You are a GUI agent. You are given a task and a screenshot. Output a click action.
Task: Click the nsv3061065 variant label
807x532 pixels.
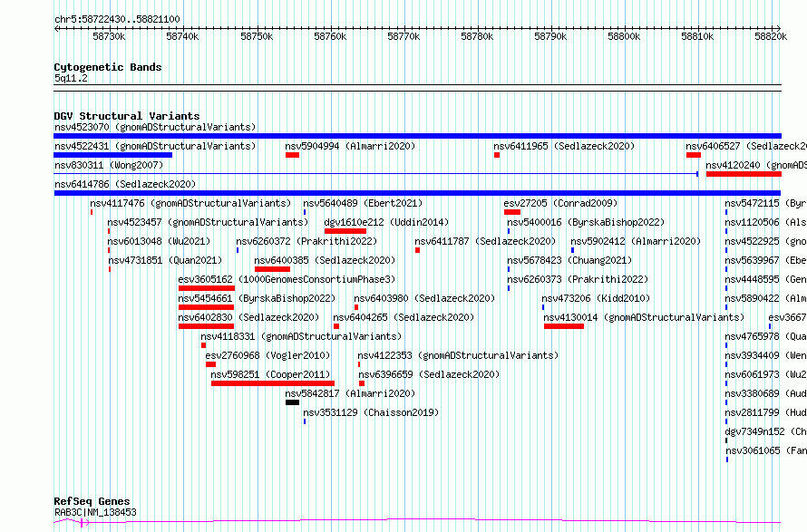pyautogui.click(x=766, y=450)
